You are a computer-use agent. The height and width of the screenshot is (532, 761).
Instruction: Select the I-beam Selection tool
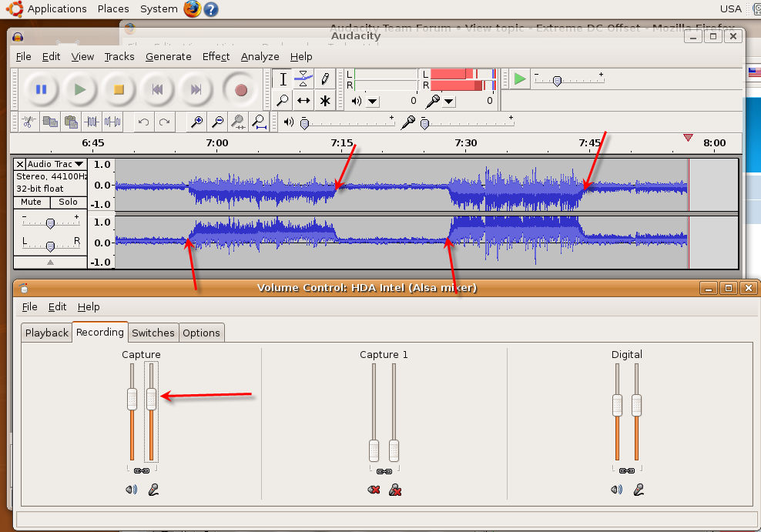point(283,79)
